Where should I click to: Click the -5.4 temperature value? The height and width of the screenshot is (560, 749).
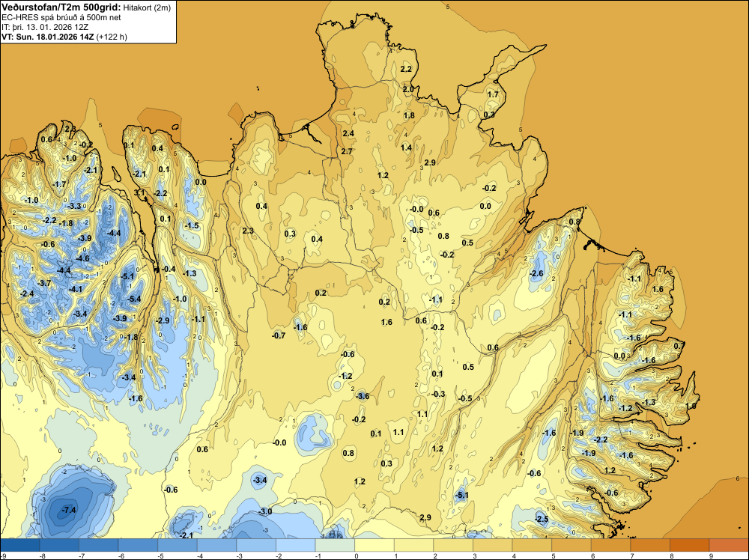pyautogui.click(x=134, y=299)
